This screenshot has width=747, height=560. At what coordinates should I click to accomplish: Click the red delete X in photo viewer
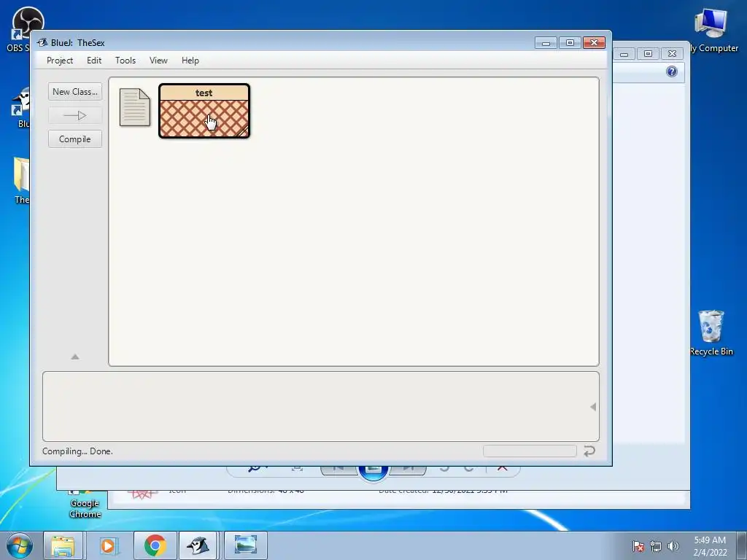[x=502, y=469]
